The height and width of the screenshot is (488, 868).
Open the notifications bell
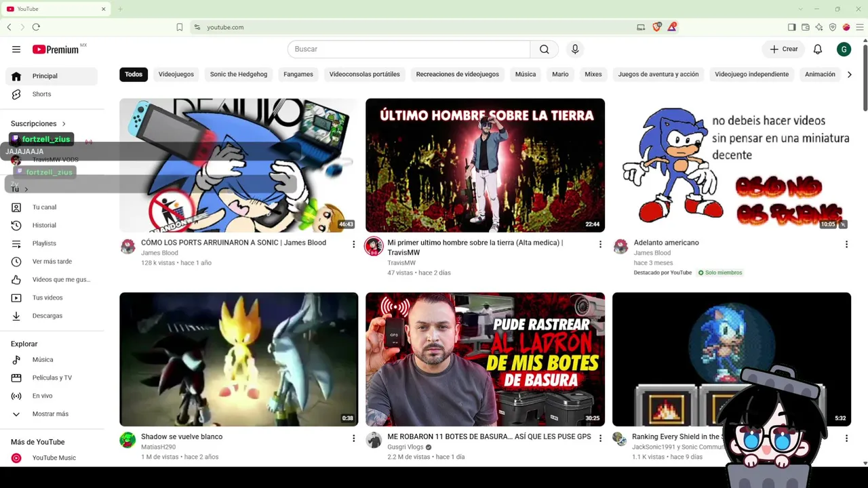click(x=818, y=49)
